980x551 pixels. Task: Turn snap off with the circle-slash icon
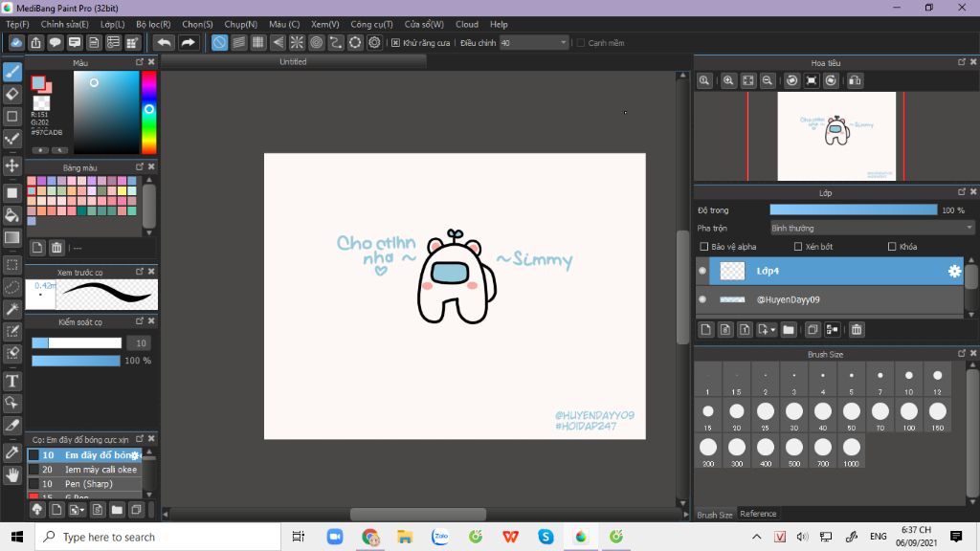pos(219,42)
